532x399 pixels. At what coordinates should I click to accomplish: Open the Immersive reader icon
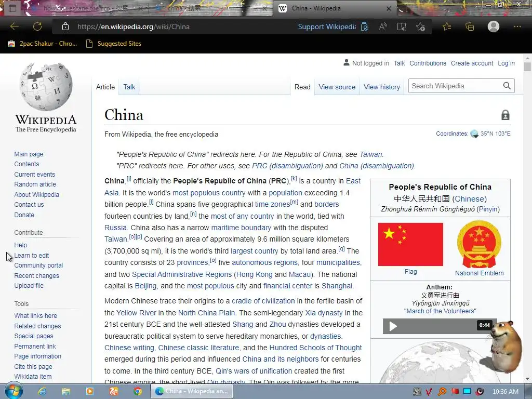tap(402, 26)
